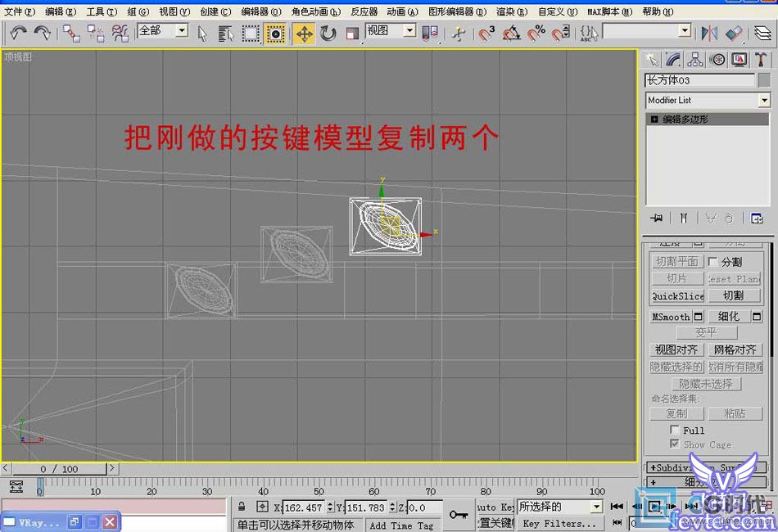Click the object color swatch

[765, 80]
